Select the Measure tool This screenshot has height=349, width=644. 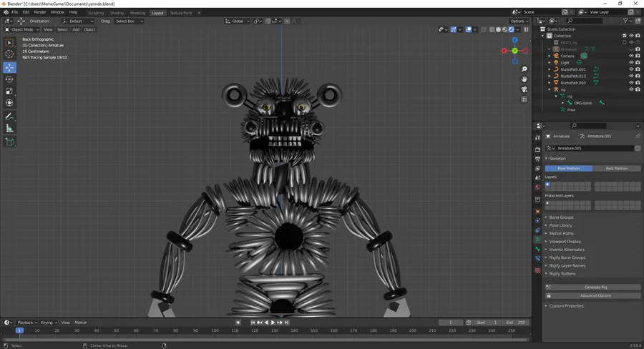click(9, 128)
